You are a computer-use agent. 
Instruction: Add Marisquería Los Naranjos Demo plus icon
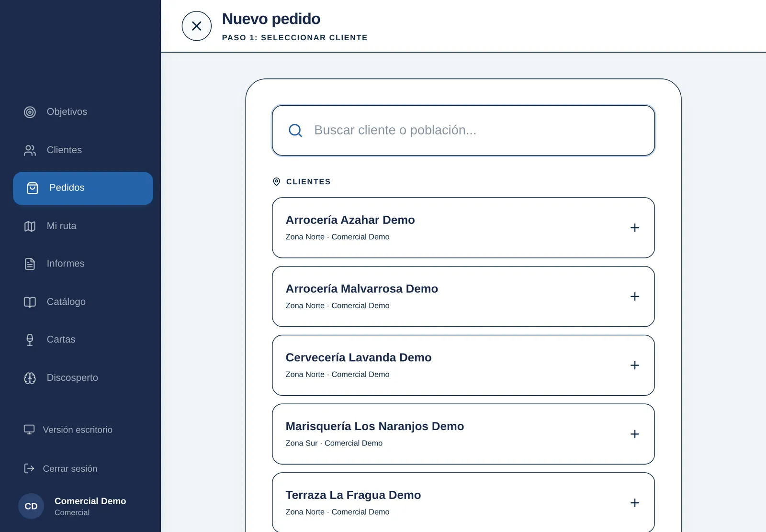pos(635,434)
